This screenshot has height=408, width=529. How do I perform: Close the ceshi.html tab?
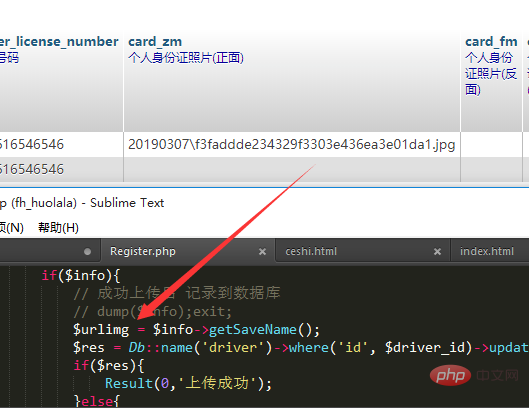click(437, 251)
